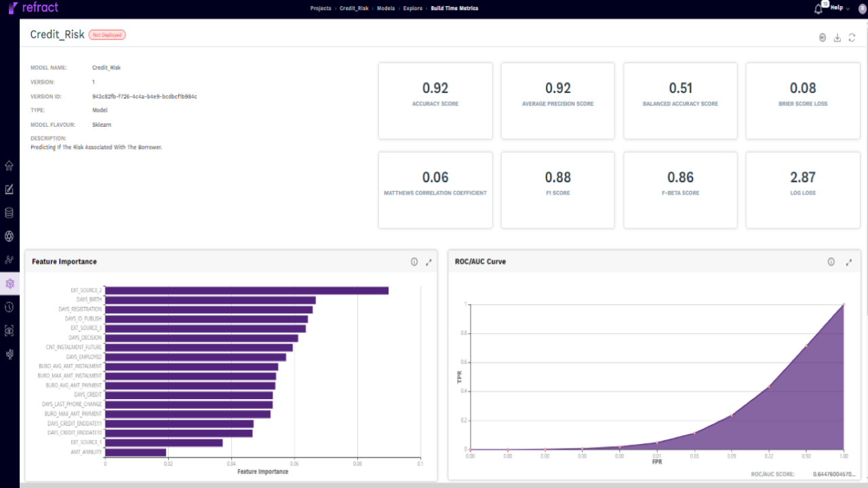Open the history clock icon in the sidebar
The image size is (868, 488).
pos(9,307)
